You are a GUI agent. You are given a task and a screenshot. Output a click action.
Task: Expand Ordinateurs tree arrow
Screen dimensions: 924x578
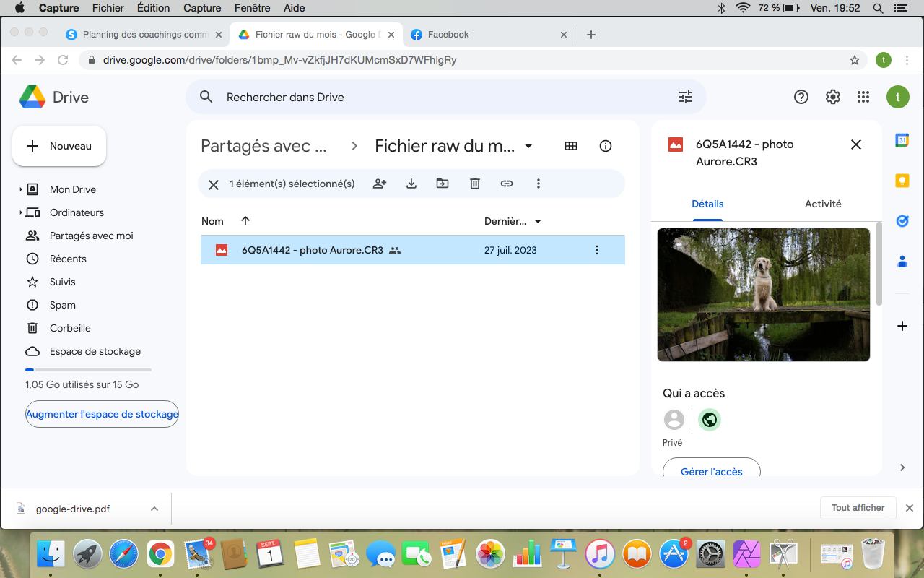pos(20,212)
